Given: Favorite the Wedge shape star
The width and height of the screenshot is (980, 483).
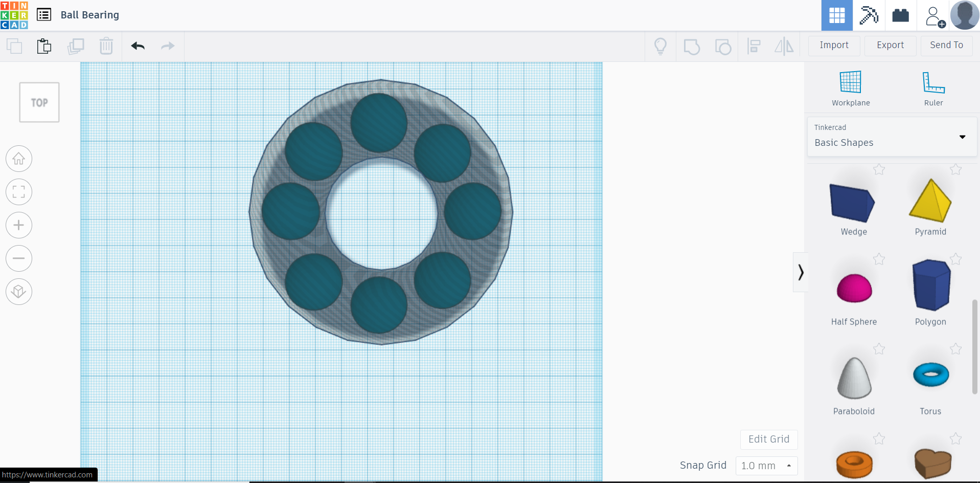Looking at the screenshot, I should pos(879,169).
